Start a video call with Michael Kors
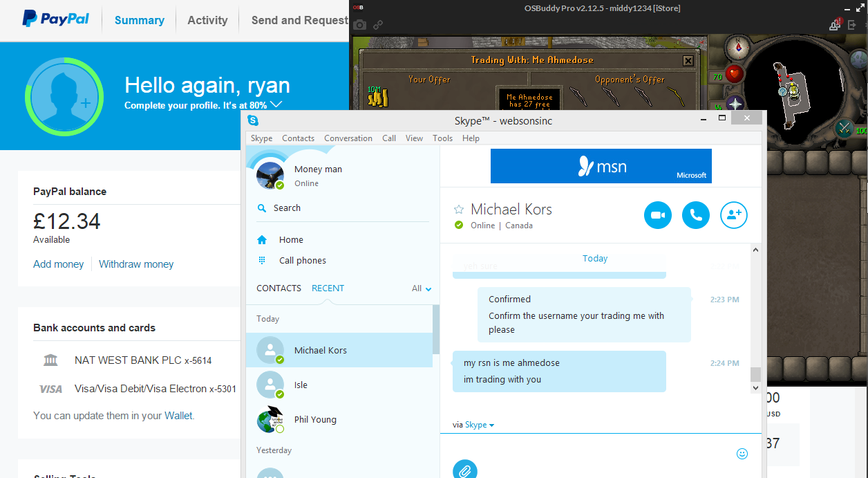The width and height of the screenshot is (868, 478). coord(658,215)
